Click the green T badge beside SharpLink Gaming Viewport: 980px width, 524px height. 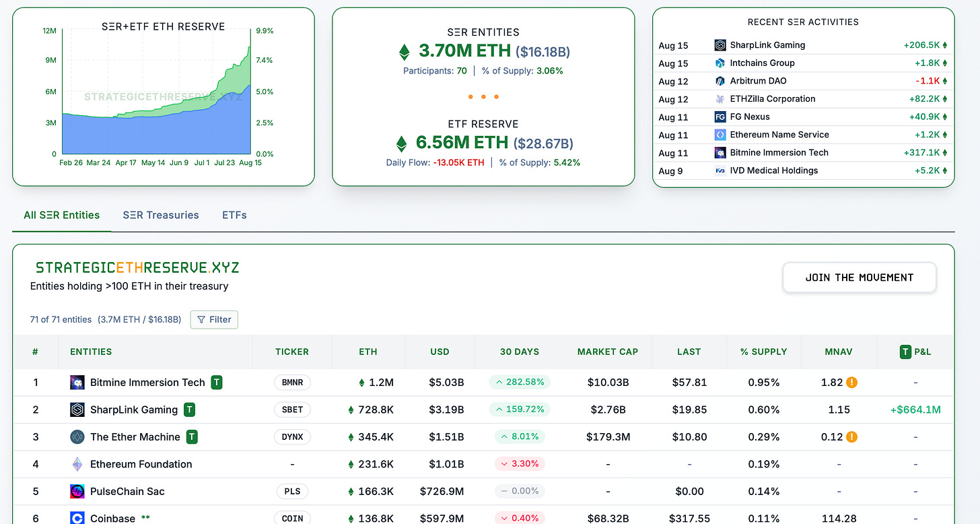pos(190,410)
